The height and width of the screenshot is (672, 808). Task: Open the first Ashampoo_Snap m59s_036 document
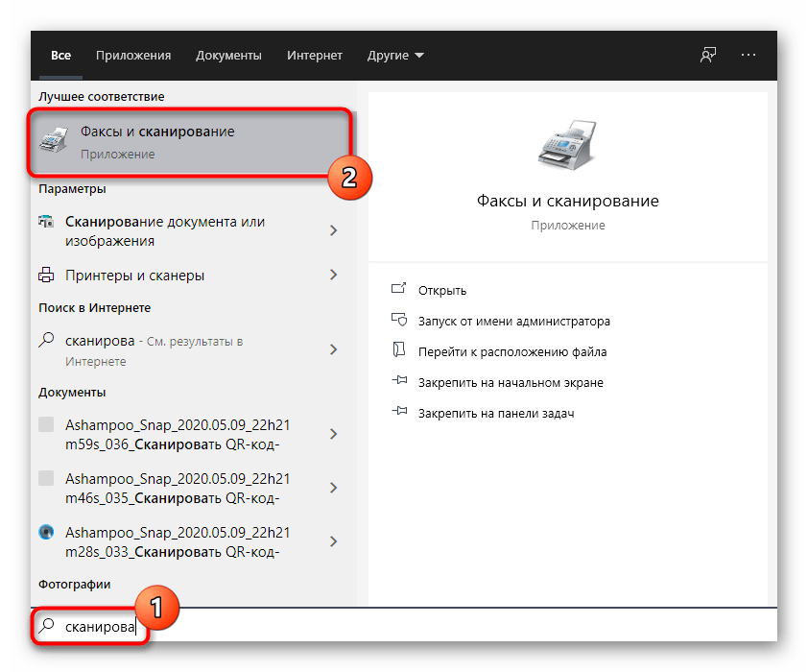(x=178, y=434)
